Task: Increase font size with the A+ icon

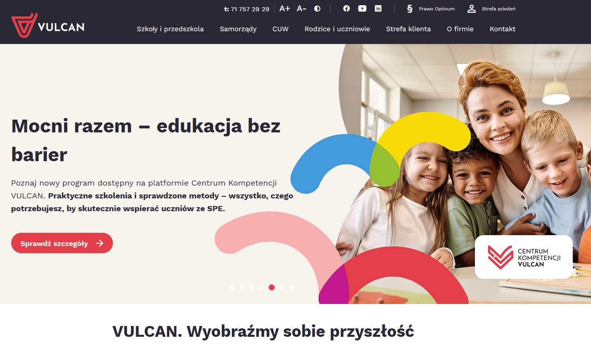Action: click(284, 8)
